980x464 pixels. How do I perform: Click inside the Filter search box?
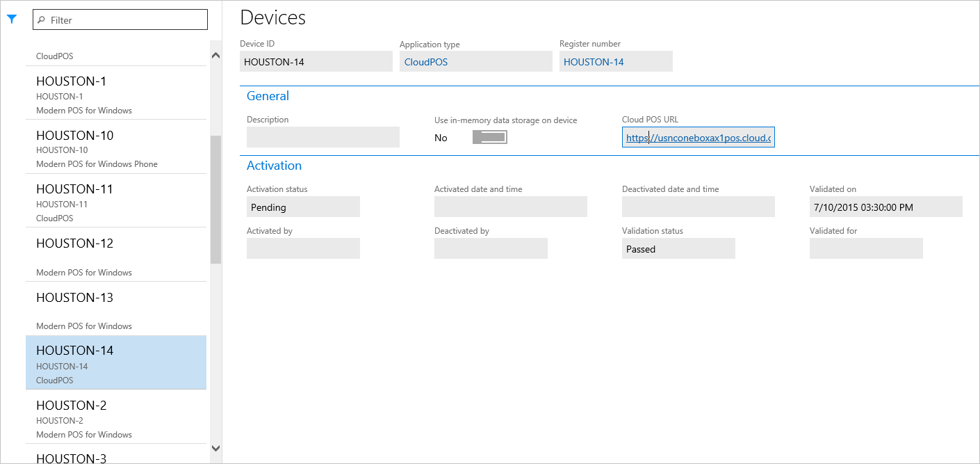click(118, 19)
